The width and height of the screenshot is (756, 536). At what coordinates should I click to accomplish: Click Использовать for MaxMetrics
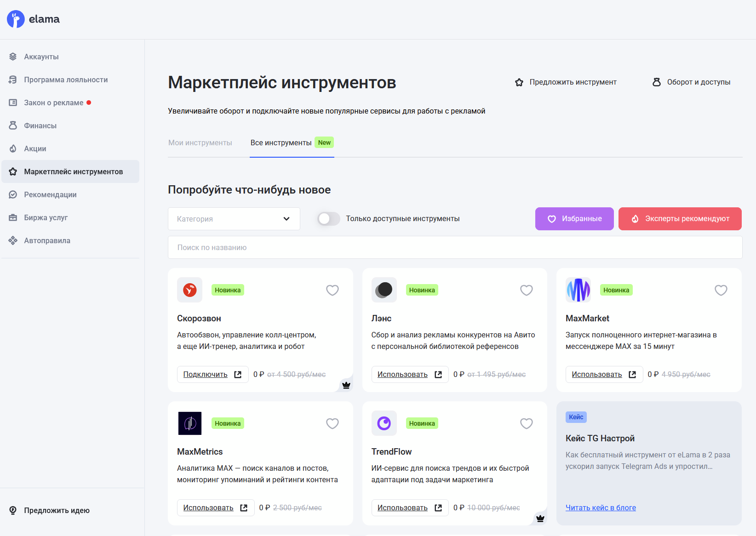coord(215,508)
